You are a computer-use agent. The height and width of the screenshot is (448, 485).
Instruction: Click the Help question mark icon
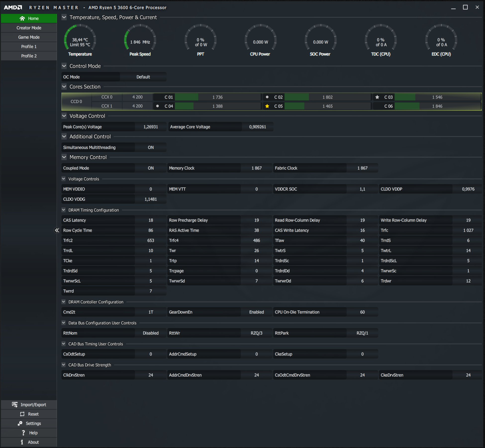click(23, 433)
